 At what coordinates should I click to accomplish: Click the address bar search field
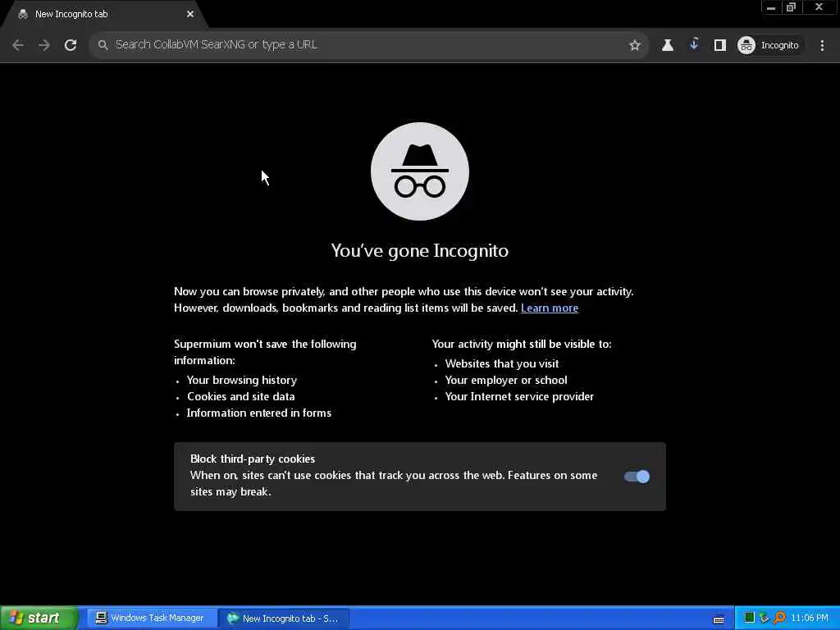[368, 45]
